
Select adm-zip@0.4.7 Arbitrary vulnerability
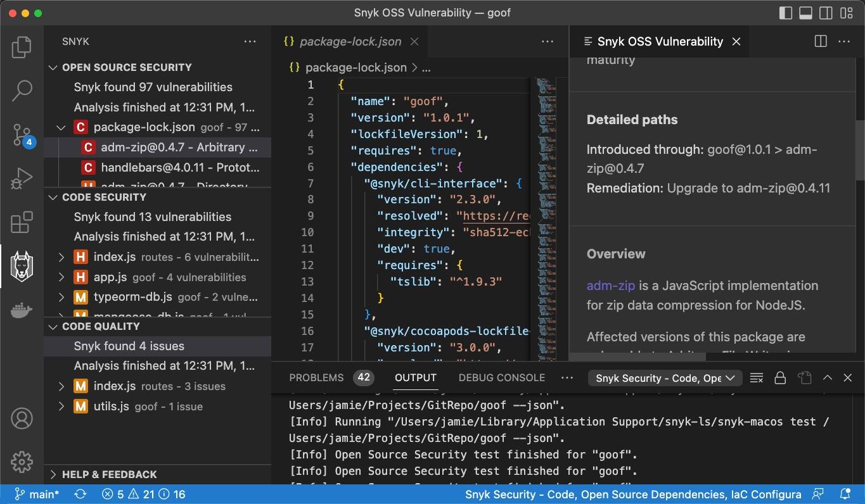[x=158, y=148]
